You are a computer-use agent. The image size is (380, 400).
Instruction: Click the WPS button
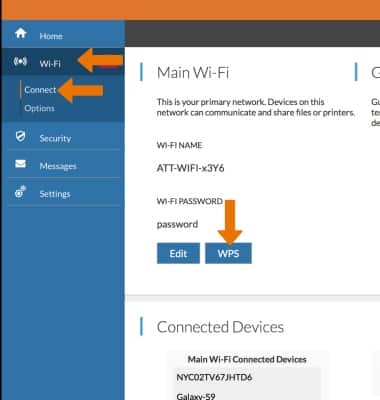[228, 253]
